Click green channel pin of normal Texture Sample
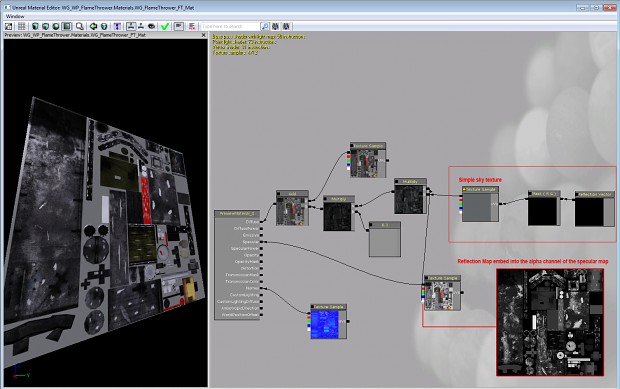This screenshot has height=389, width=620. pyautogui.click(x=309, y=322)
